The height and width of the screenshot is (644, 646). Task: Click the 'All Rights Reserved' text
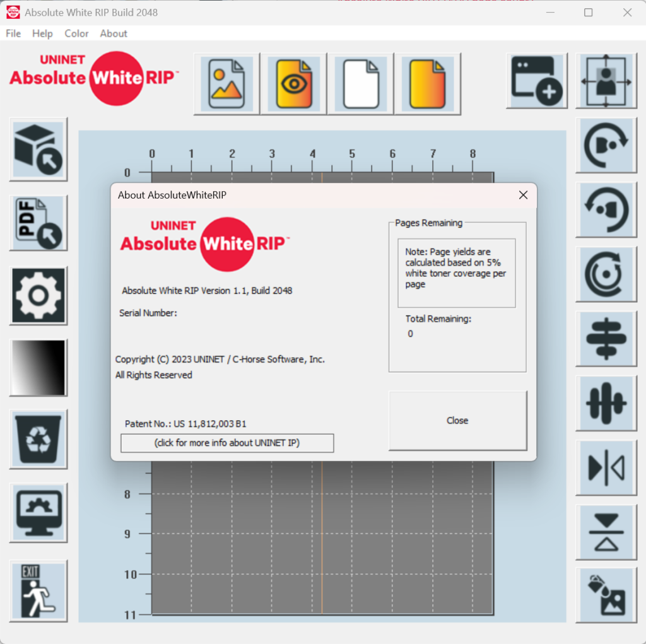click(x=154, y=375)
